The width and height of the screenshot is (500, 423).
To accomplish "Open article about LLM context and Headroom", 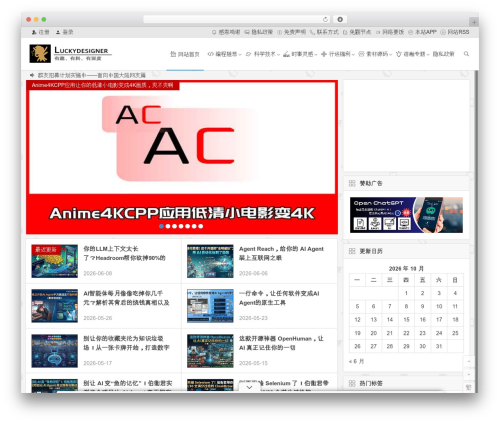I will [124, 253].
